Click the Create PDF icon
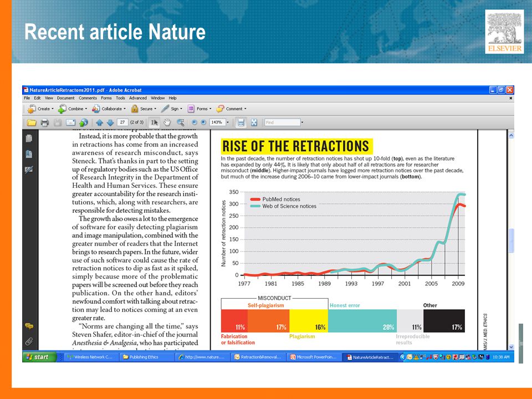The width and height of the screenshot is (532, 399). [x=32, y=109]
